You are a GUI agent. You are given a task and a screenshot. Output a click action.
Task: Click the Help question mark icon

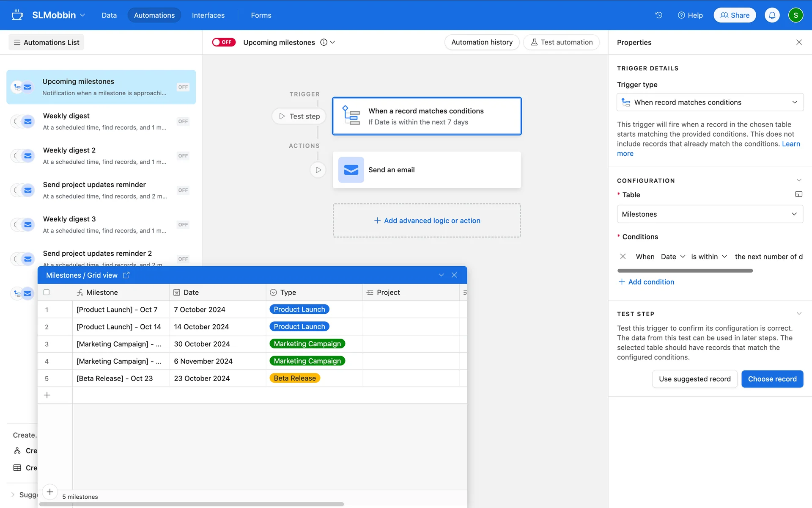(681, 15)
